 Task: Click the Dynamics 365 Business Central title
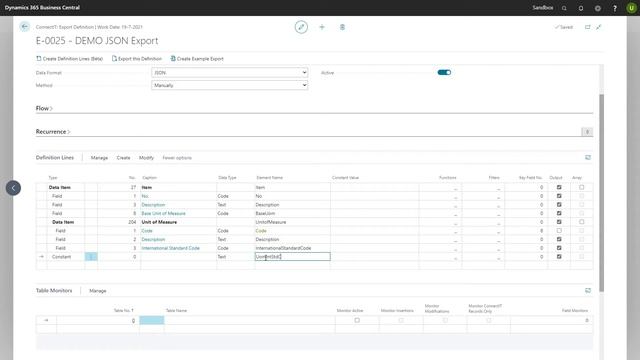[x=42, y=8]
